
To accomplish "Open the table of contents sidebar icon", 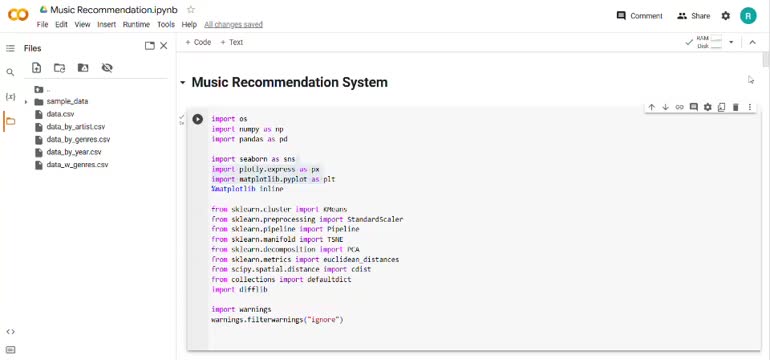I will (x=10, y=48).
